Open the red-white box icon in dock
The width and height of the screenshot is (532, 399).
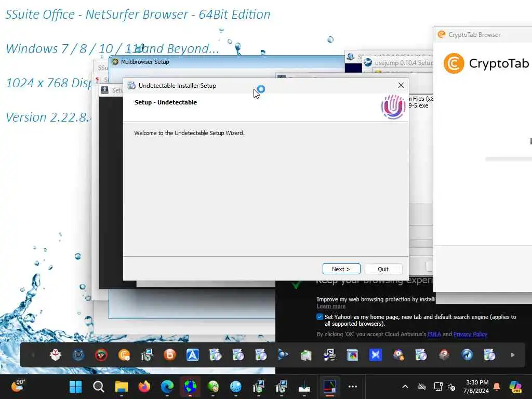point(55,355)
